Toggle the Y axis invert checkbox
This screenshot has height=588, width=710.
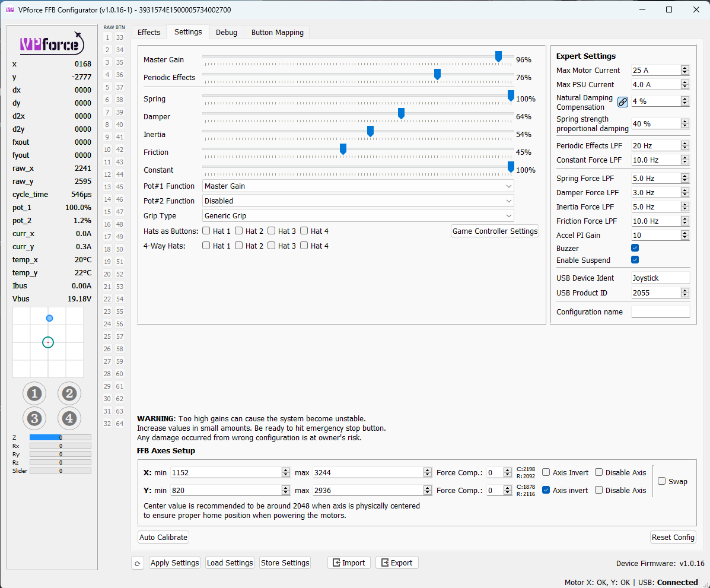pos(546,490)
